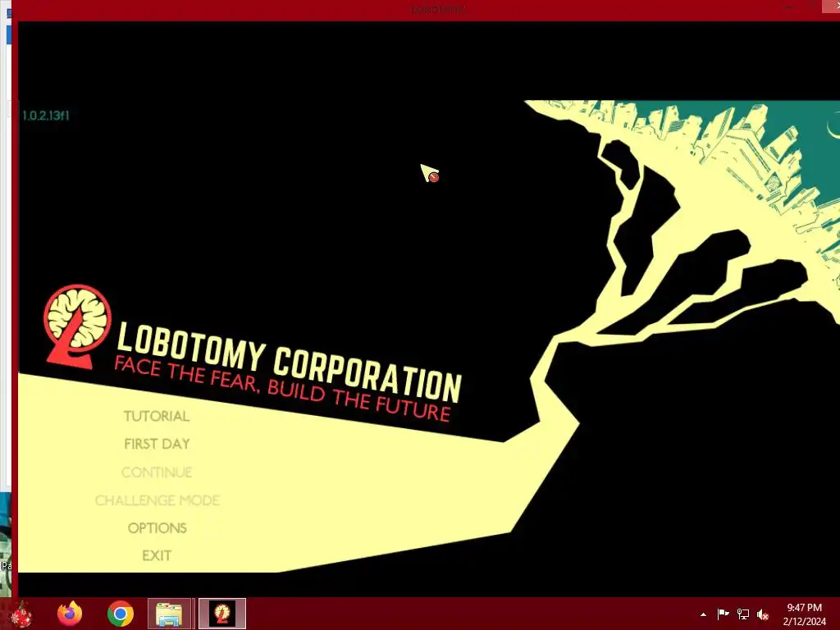Open File Explorer taskbar icon
Image resolution: width=840 pixels, height=630 pixels.
169,614
